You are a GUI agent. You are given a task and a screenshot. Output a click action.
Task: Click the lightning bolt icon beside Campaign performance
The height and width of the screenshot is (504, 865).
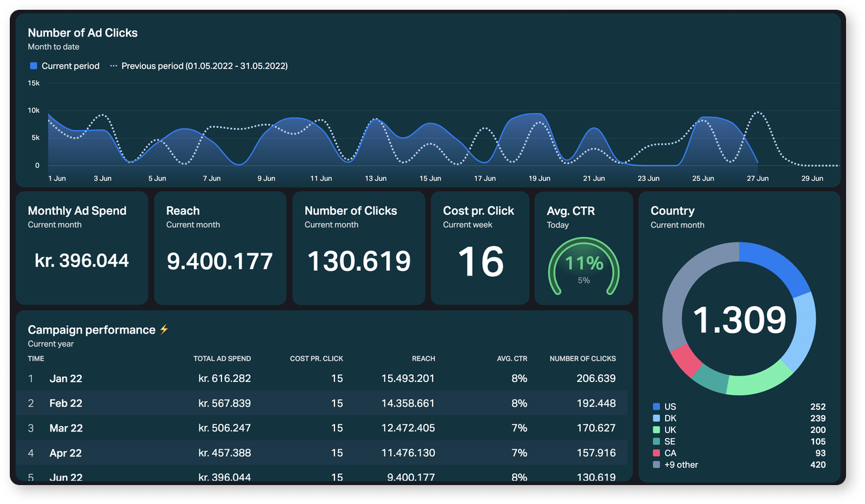[164, 330]
